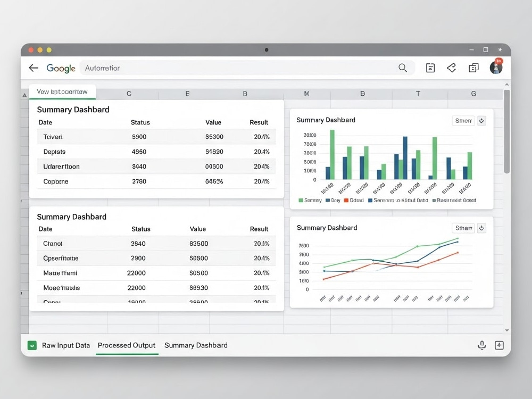
Task: Select the Vow lept.ooerl'taw tab
Action: click(62, 92)
